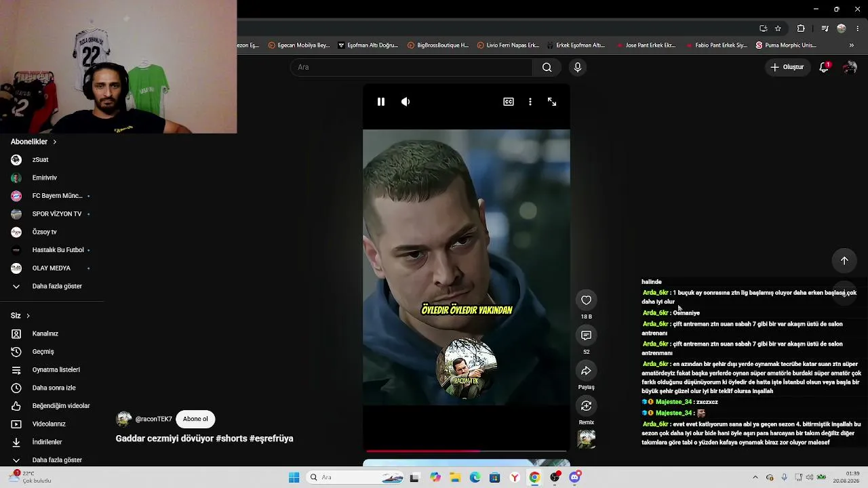
Task: Open the Oluştur create button
Action: click(x=787, y=67)
